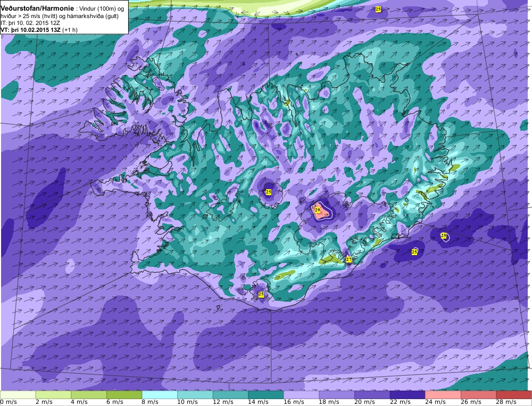The width and height of the screenshot is (532, 406).
Task: Click the '28 m/s' legend text
Action: coord(506,402)
